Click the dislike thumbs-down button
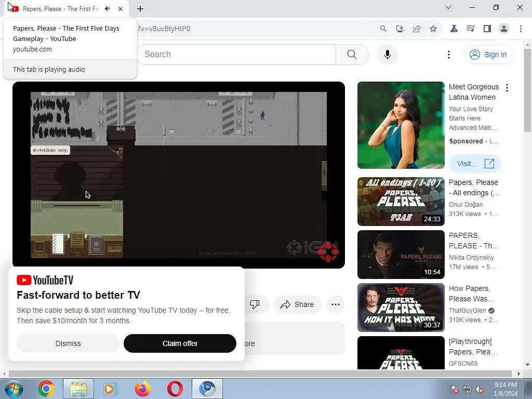The width and height of the screenshot is (532, 399). [255, 304]
